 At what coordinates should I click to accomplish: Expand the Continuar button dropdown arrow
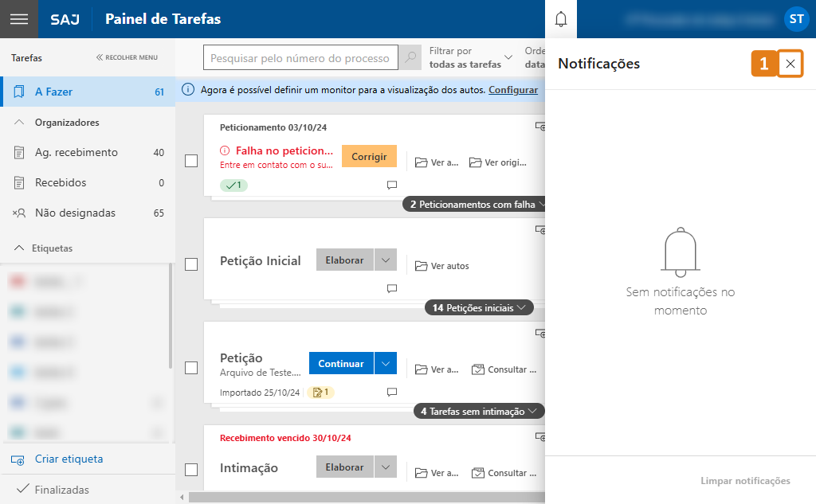pos(386,364)
